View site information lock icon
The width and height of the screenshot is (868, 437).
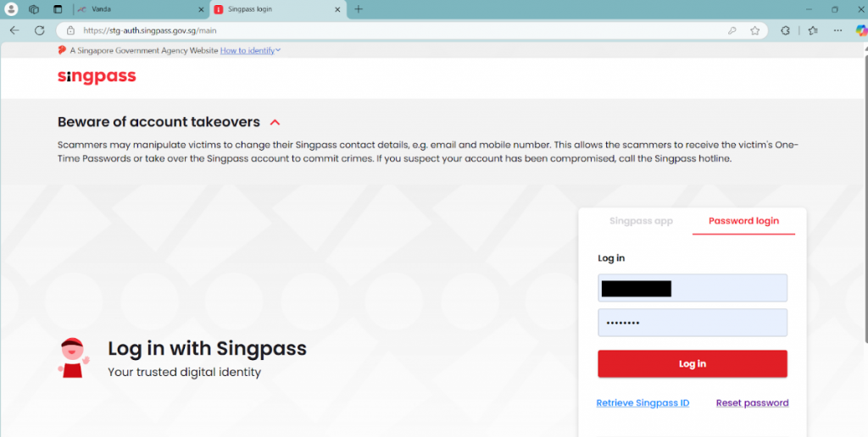coord(70,30)
